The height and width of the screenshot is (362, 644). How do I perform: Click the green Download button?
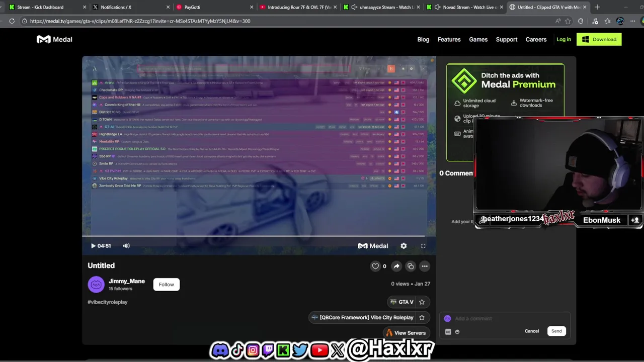click(599, 39)
